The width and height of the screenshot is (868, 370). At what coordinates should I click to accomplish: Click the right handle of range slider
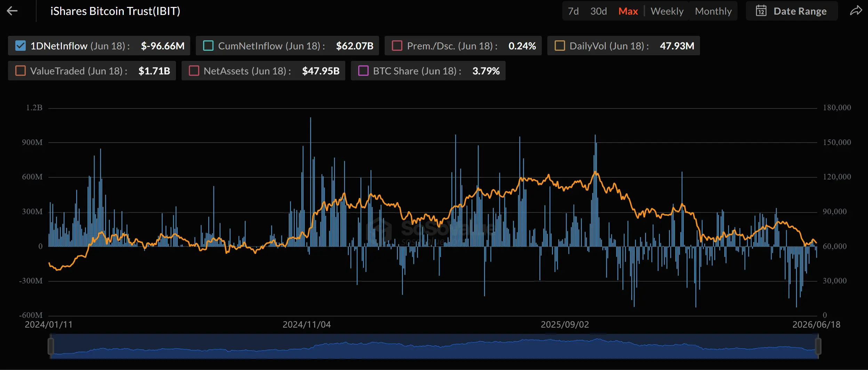point(818,346)
